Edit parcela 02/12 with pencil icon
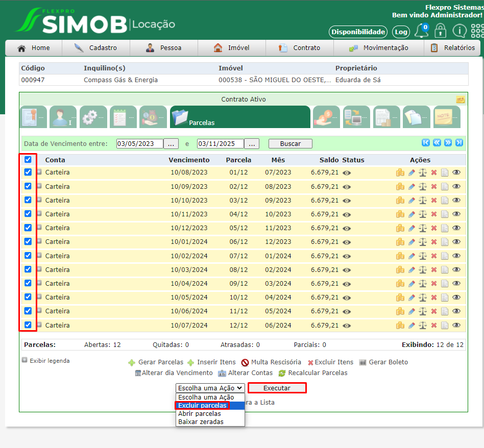 [x=412, y=187]
